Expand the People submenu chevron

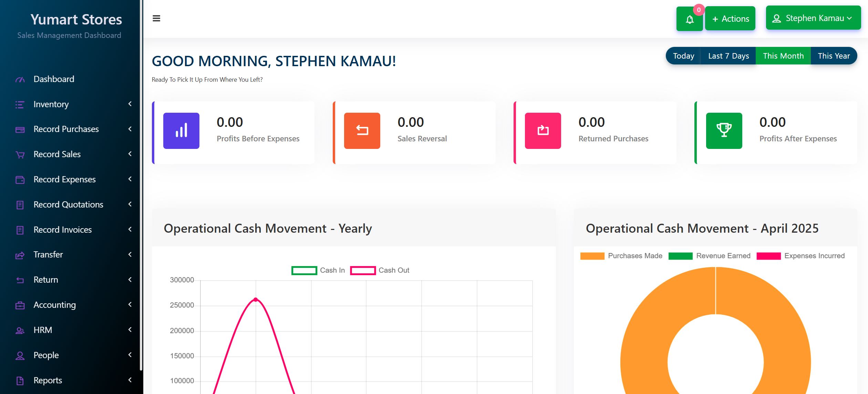coord(130,355)
